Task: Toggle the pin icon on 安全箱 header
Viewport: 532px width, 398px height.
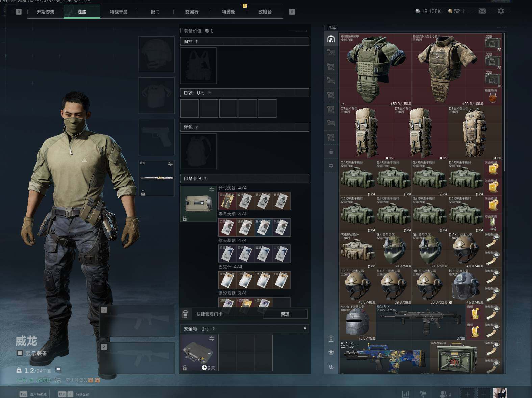Action: (305, 329)
